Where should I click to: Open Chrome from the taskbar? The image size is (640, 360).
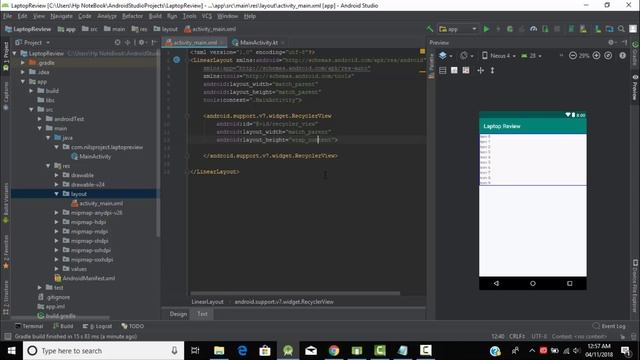(x=333, y=351)
